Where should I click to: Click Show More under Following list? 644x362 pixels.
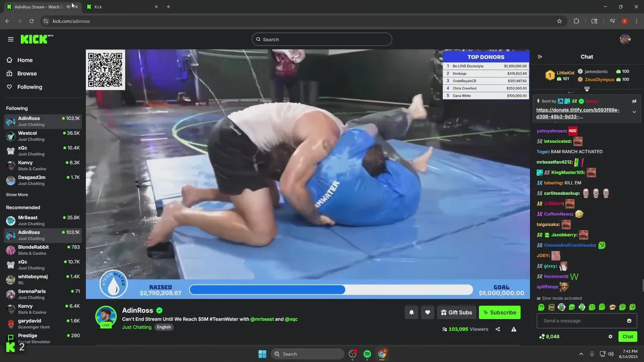(x=17, y=195)
